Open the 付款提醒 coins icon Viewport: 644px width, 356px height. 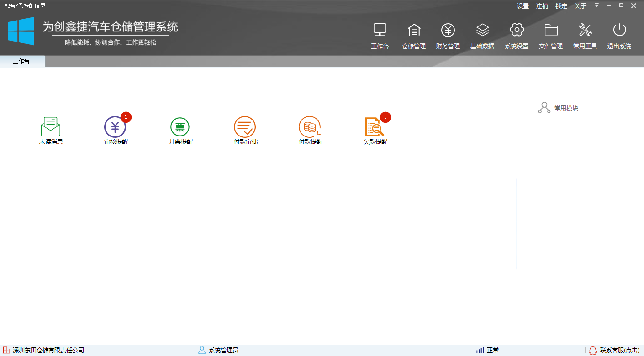[310, 130]
